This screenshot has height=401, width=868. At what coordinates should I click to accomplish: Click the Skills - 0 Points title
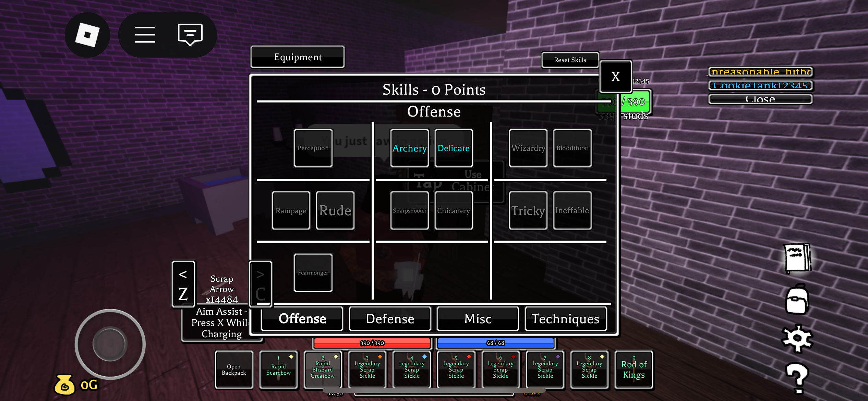[434, 89]
